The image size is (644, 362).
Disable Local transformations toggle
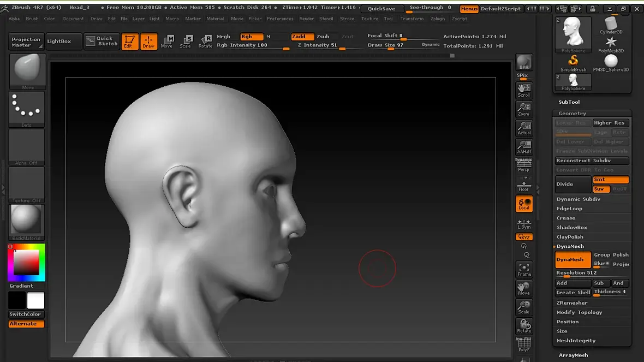[x=524, y=204]
